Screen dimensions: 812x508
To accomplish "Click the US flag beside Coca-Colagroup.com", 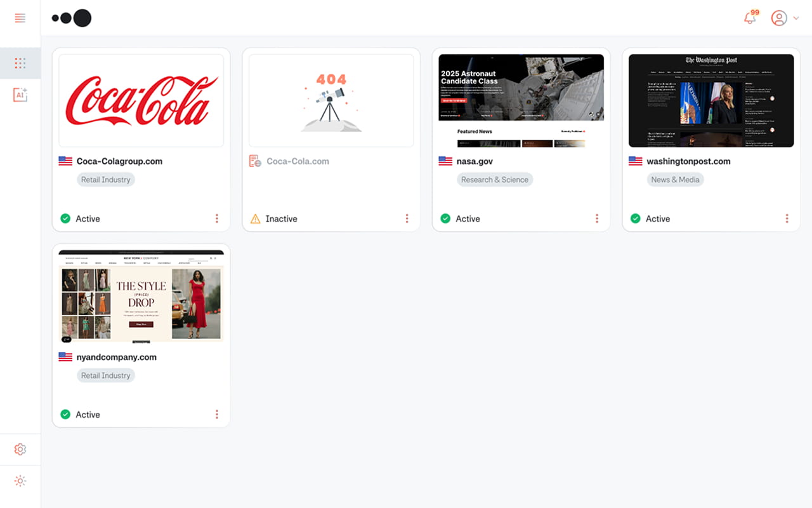I will (65, 161).
